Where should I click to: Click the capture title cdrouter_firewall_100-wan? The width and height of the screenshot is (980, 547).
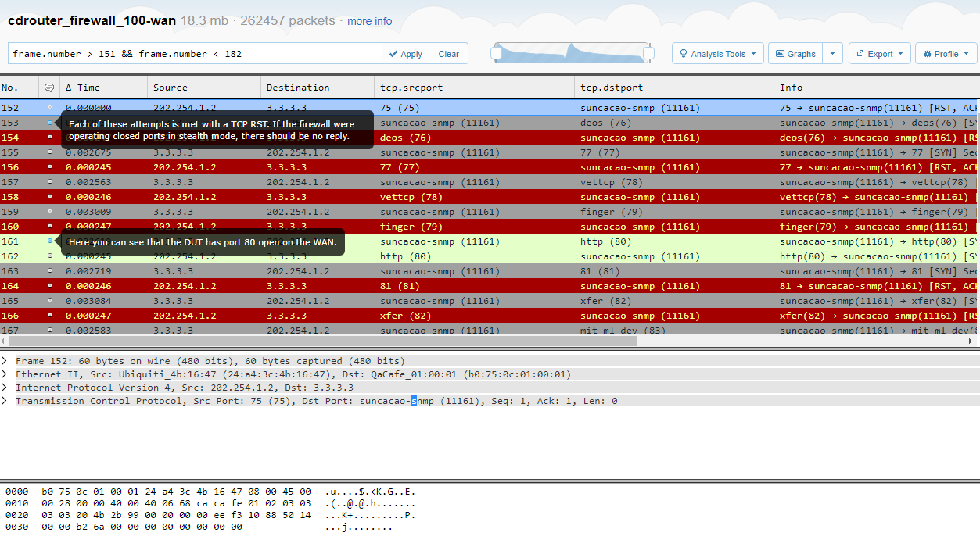click(x=92, y=20)
